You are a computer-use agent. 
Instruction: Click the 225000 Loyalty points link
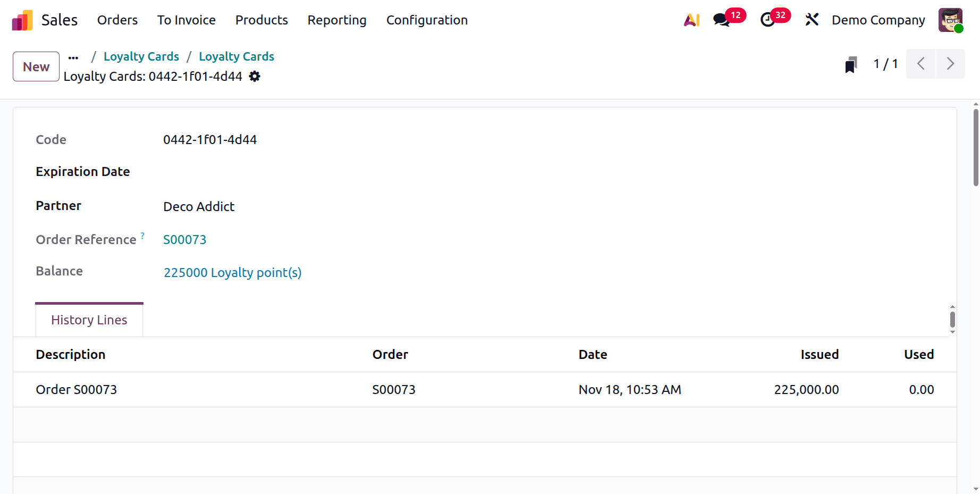coord(232,272)
